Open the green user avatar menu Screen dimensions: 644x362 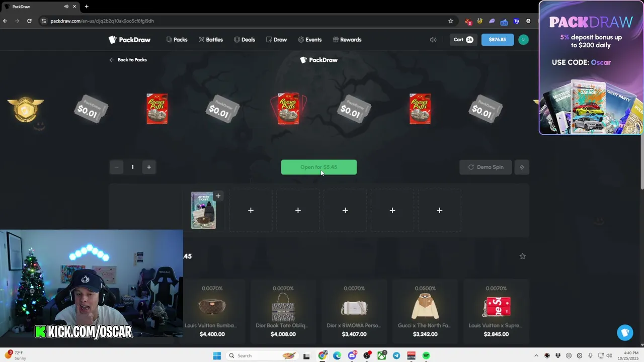coord(523,40)
